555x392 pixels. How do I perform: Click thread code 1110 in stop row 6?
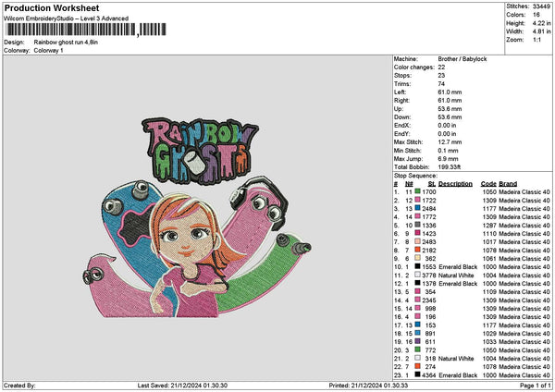point(489,234)
